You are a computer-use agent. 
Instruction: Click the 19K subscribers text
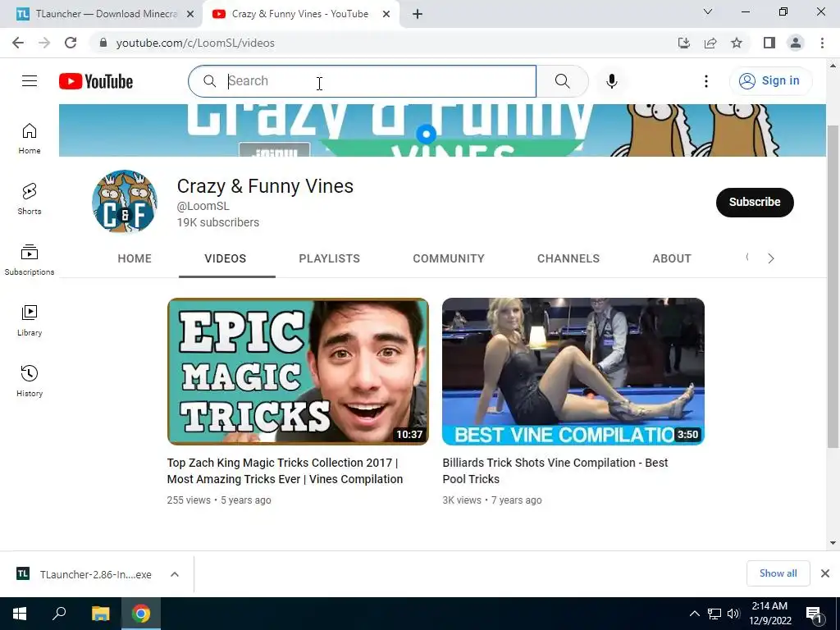pyautogui.click(x=218, y=222)
